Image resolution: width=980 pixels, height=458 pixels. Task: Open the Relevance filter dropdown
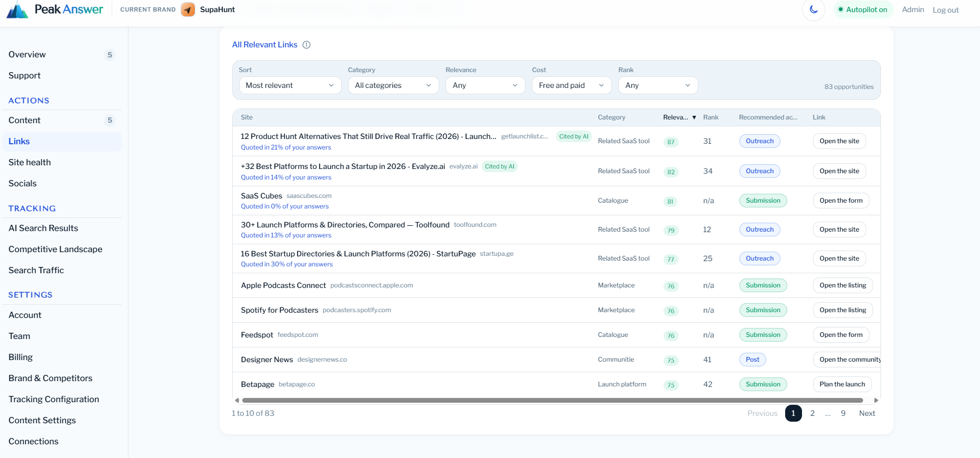tap(485, 85)
